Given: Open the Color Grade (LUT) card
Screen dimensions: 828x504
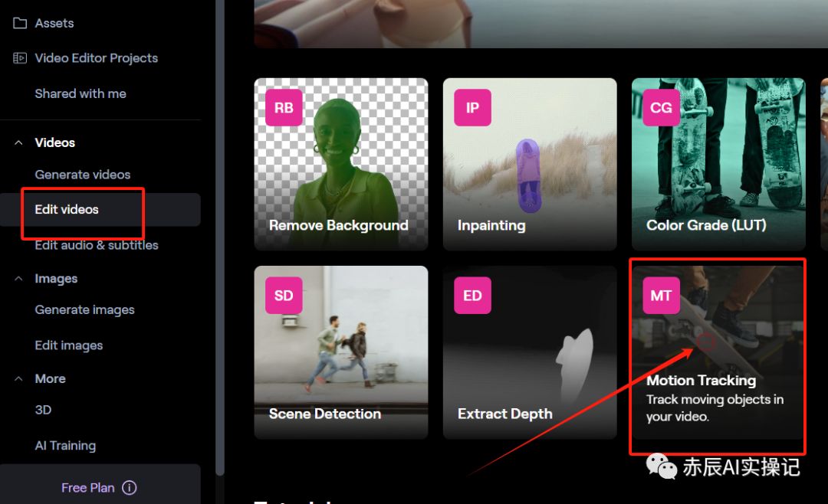Looking at the screenshot, I should [x=718, y=164].
